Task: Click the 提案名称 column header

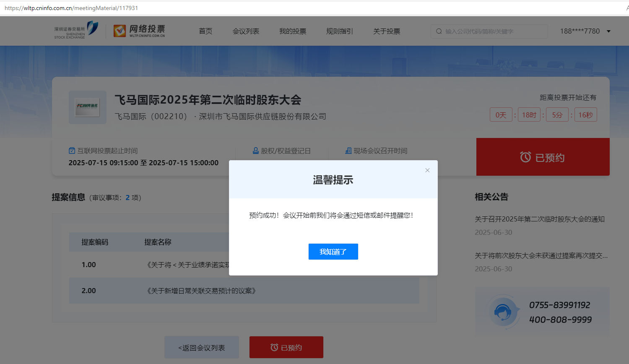Action: 158,242
